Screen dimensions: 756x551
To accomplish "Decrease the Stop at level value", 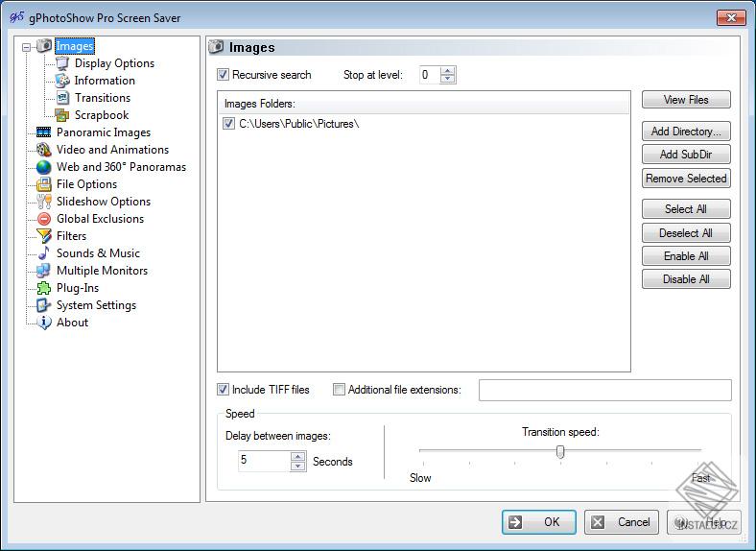I will click(448, 79).
